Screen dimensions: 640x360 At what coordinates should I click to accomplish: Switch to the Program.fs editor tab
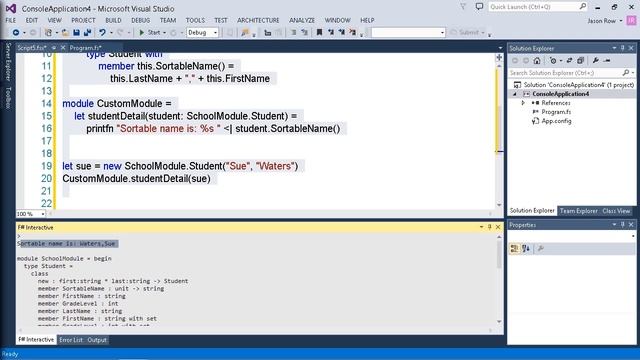point(85,48)
